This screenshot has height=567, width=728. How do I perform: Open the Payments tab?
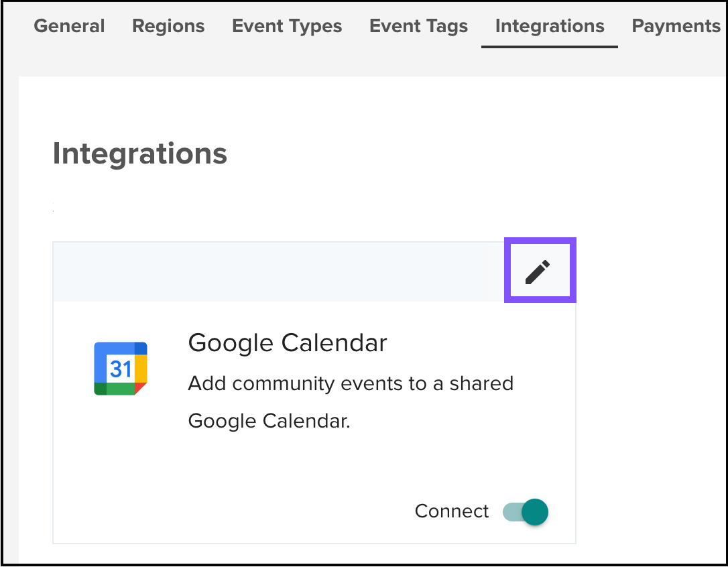click(x=676, y=26)
